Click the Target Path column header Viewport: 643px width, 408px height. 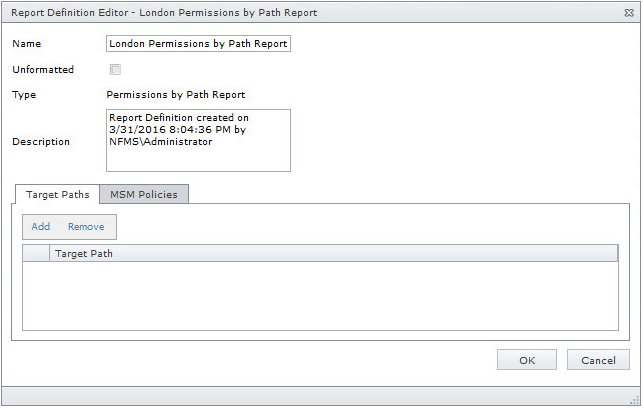333,254
